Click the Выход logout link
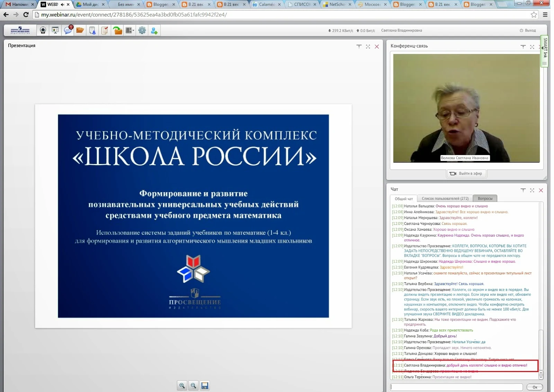The image size is (554, 392). pyautogui.click(x=528, y=30)
